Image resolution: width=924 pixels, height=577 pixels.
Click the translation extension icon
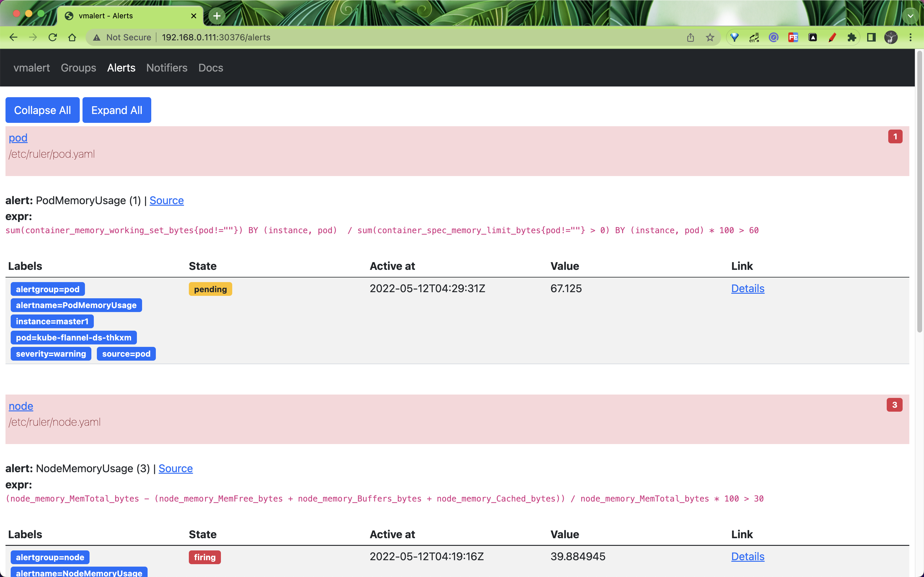point(754,37)
